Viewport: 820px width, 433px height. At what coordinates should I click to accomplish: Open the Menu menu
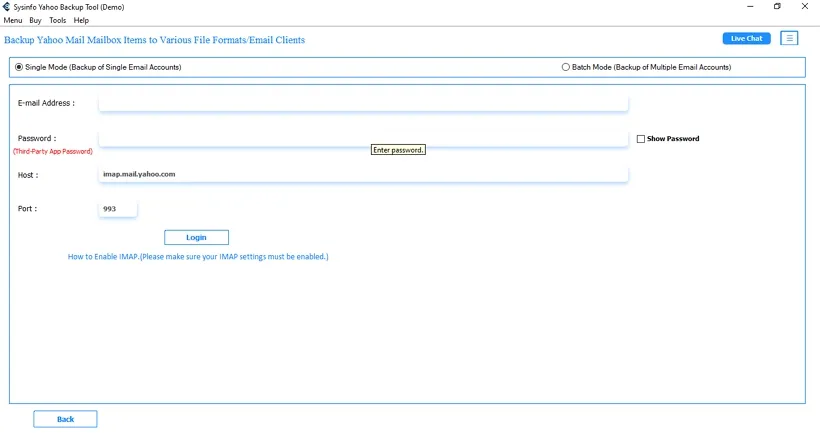point(13,20)
